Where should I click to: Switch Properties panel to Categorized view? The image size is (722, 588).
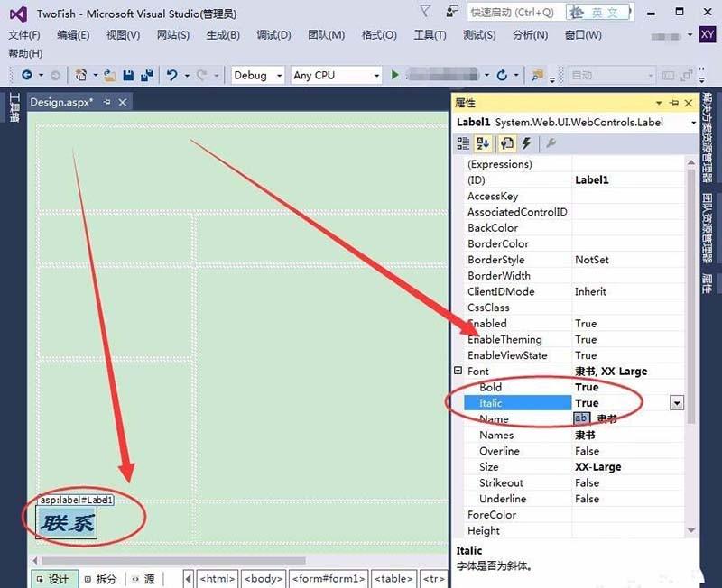coord(463,142)
